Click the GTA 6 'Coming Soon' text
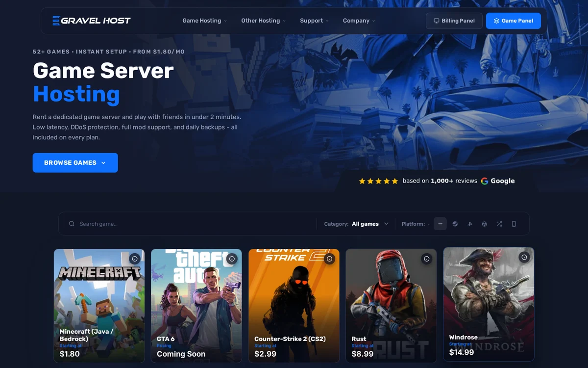Viewport: 588px width, 368px height. [x=181, y=354]
